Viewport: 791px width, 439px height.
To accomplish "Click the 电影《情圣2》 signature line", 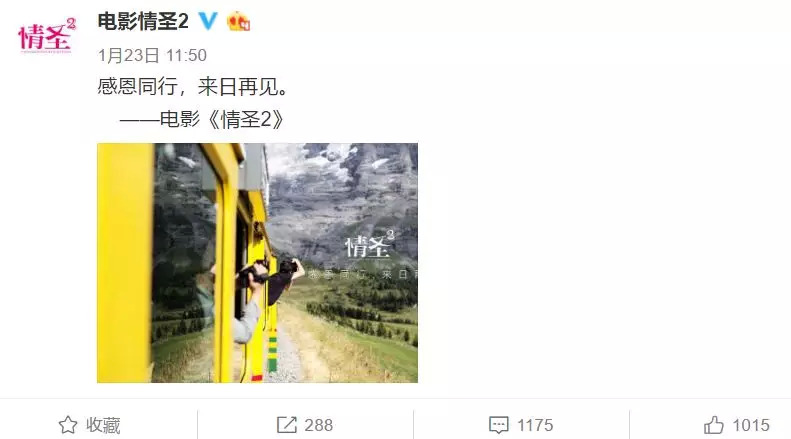I will [x=202, y=119].
